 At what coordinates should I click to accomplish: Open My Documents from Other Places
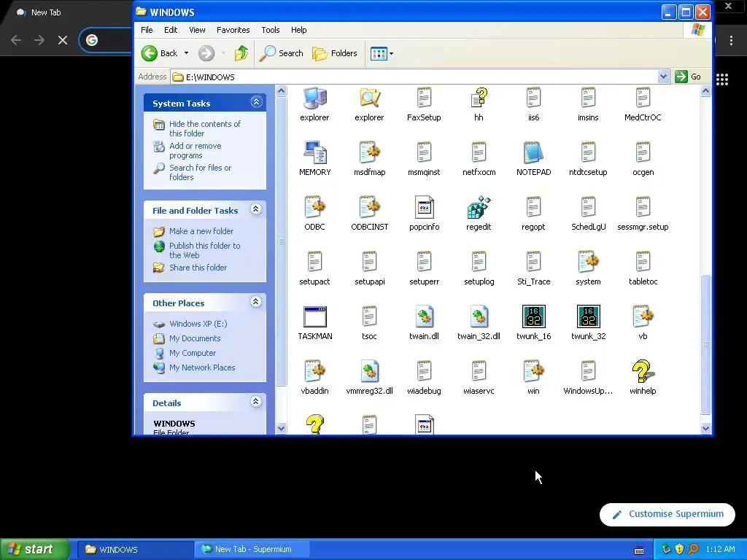(195, 338)
